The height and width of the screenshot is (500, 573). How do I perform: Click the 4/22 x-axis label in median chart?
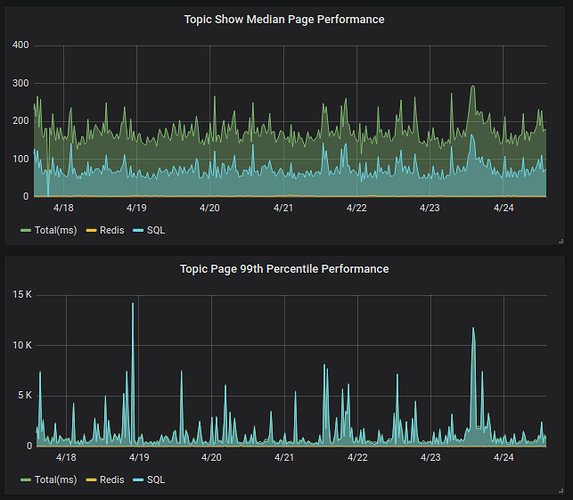[356, 208]
